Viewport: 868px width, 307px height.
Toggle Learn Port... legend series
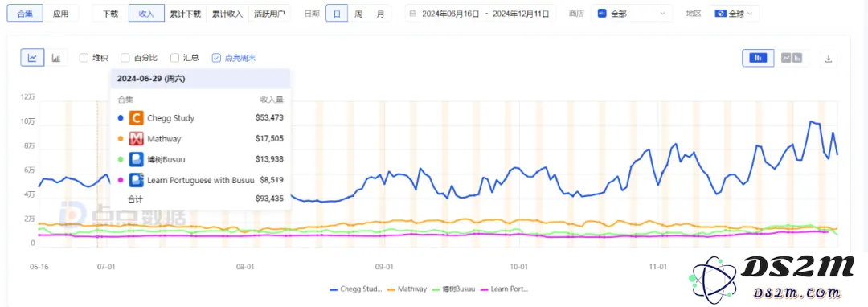(504, 289)
